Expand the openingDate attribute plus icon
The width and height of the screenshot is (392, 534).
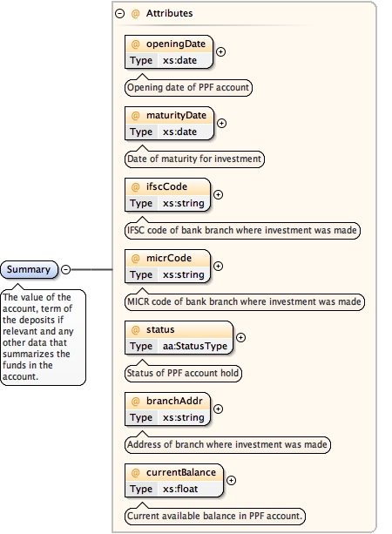[x=220, y=51]
